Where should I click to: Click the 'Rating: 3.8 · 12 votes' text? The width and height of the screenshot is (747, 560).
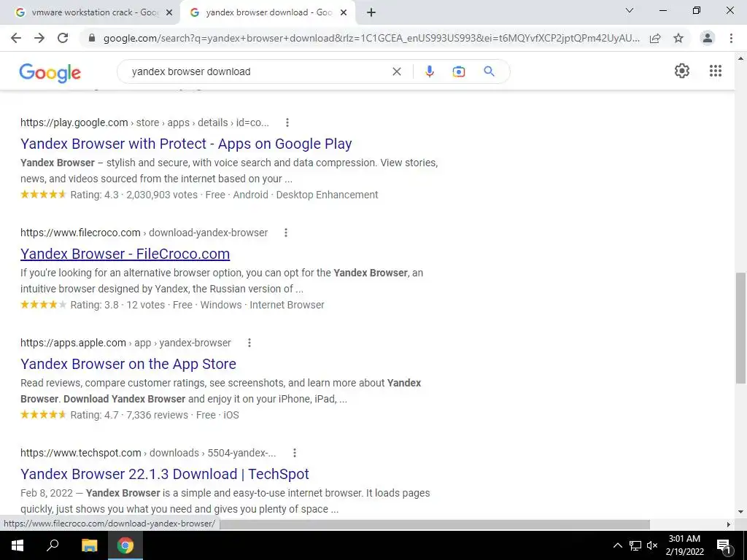[117, 305]
